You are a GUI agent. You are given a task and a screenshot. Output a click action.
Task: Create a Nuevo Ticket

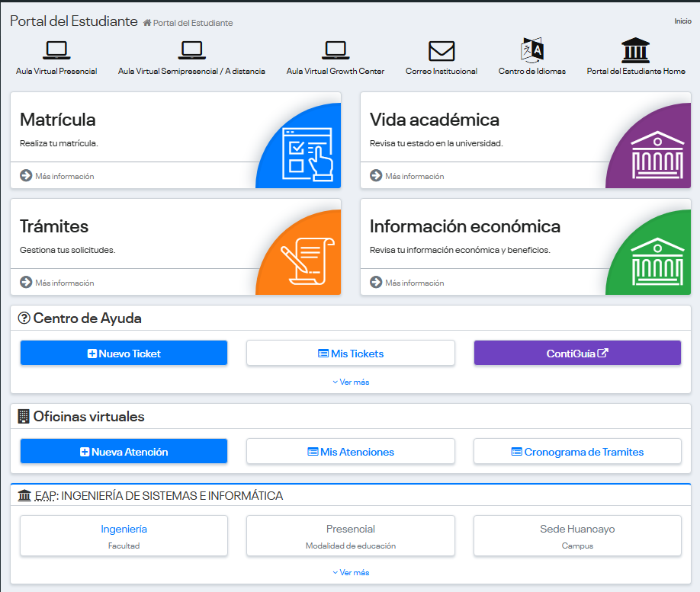(124, 354)
